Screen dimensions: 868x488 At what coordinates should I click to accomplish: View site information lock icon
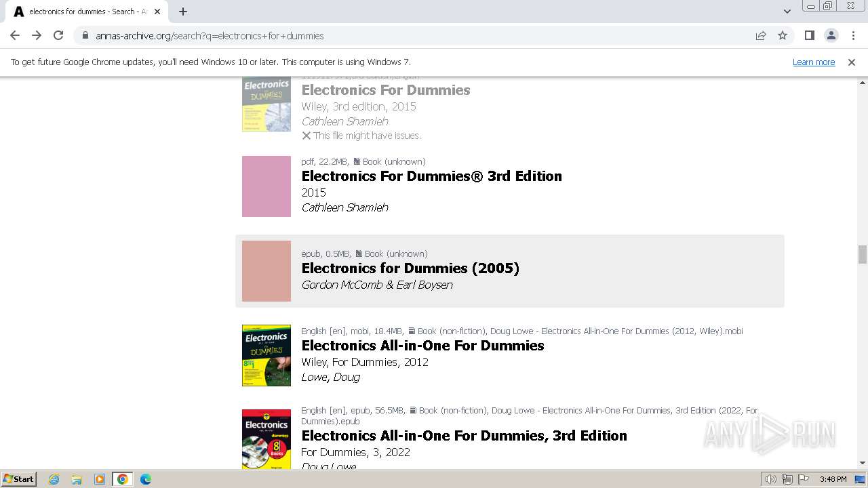coord(85,35)
